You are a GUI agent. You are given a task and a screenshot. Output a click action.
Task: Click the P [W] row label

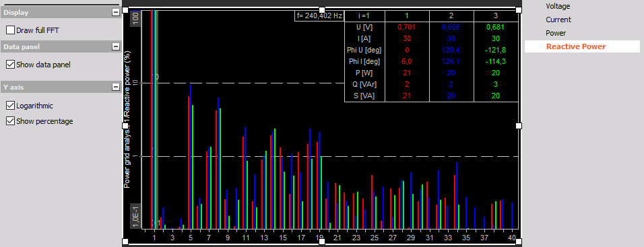(364, 73)
